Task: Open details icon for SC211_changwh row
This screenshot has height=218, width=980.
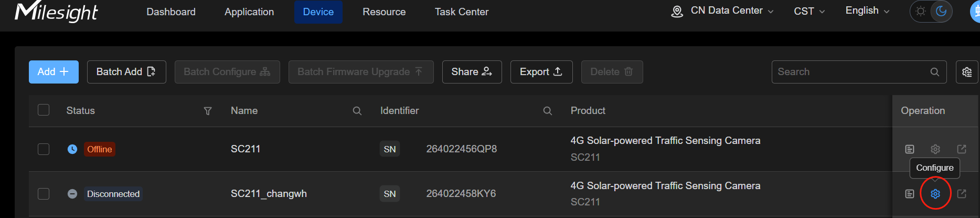Action: 910,194
